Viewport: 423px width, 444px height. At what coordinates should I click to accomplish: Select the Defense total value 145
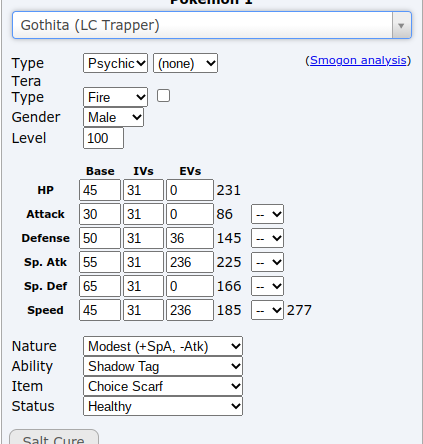(229, 238)
